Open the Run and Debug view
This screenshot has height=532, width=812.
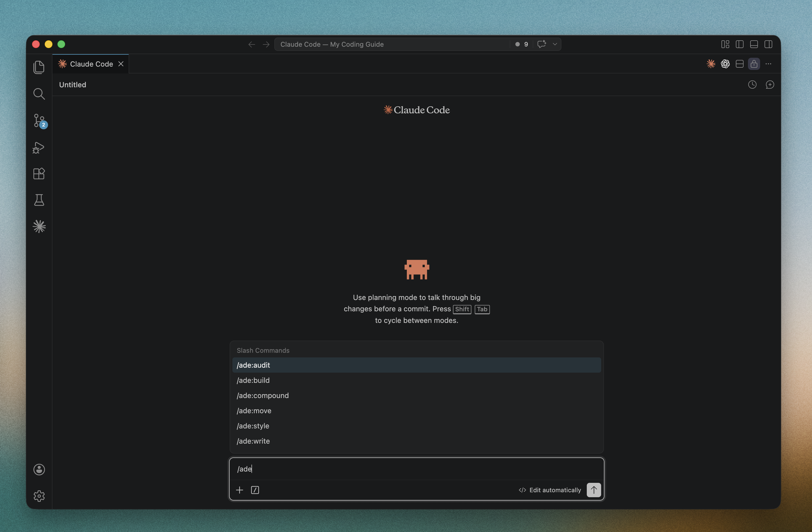tap(39, 148)
